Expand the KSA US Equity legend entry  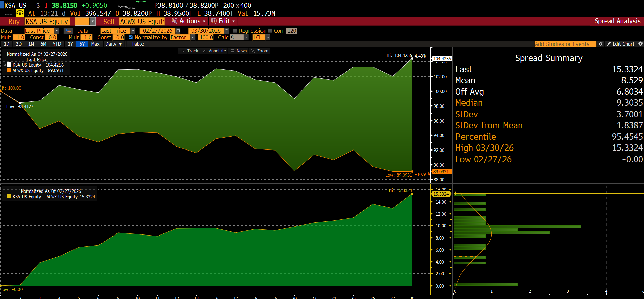coord(5,65)
